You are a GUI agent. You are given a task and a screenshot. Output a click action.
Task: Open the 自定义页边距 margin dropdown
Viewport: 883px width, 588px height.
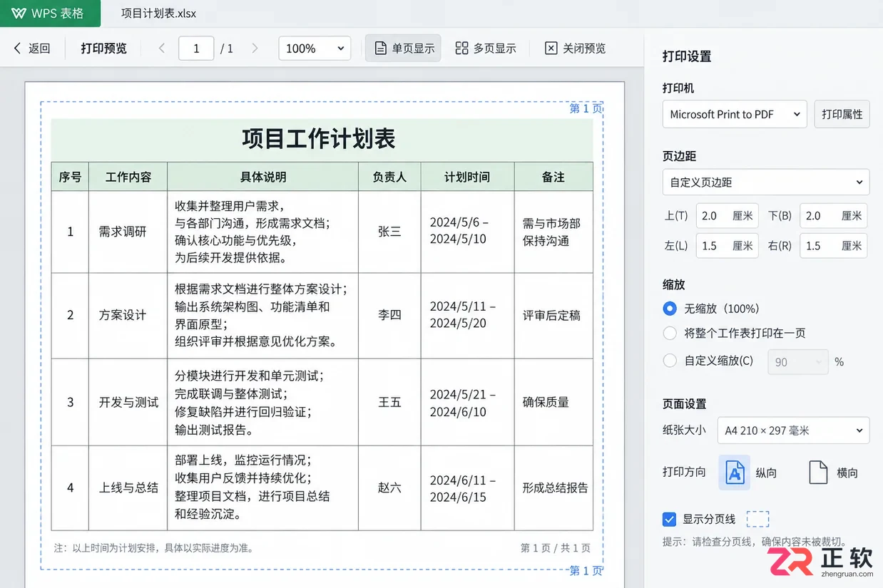coord(766,182)
